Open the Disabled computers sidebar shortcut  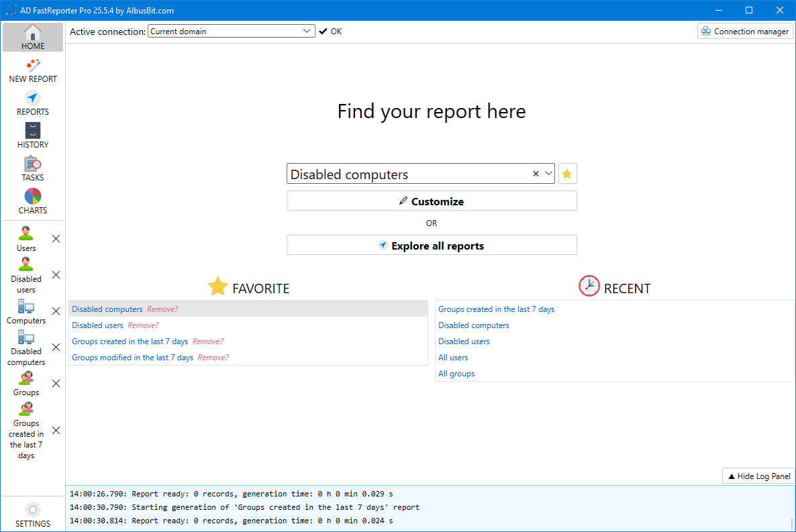(26, 348)
